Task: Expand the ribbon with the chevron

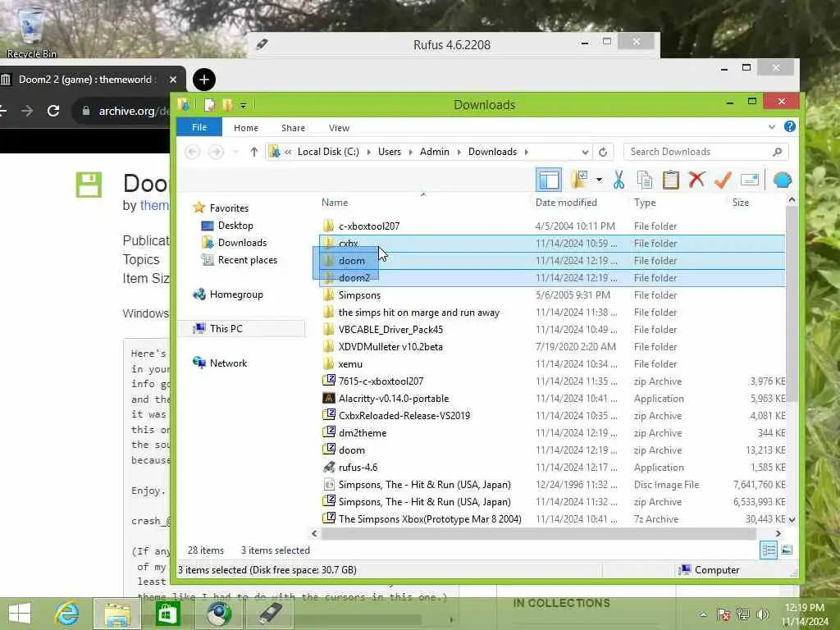Action: tap(771, 127)
